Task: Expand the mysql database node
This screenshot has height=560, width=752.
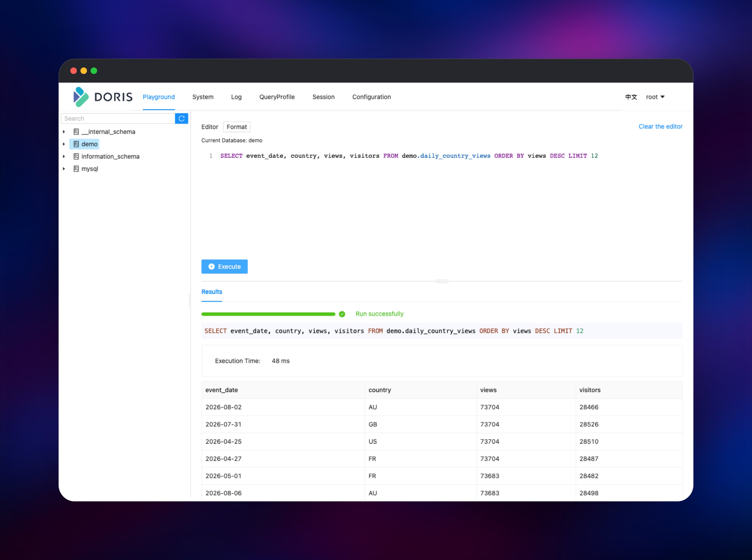Action: (64, 169)
